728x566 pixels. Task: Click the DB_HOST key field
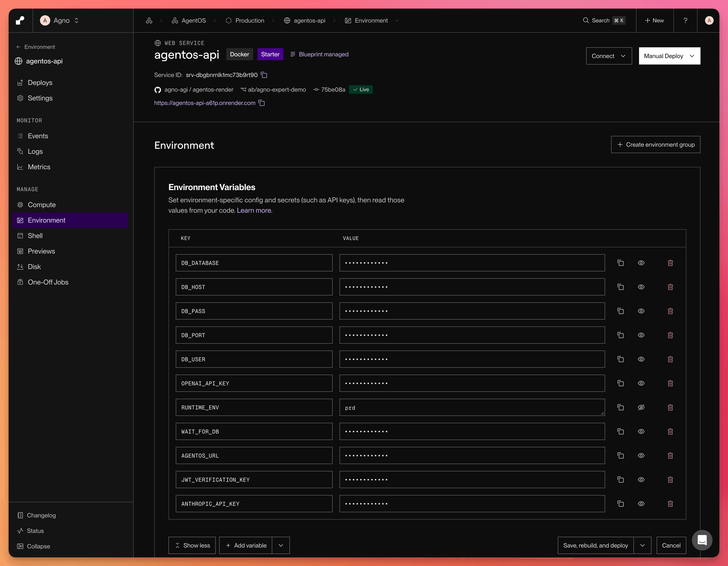(x=254, y=287)
